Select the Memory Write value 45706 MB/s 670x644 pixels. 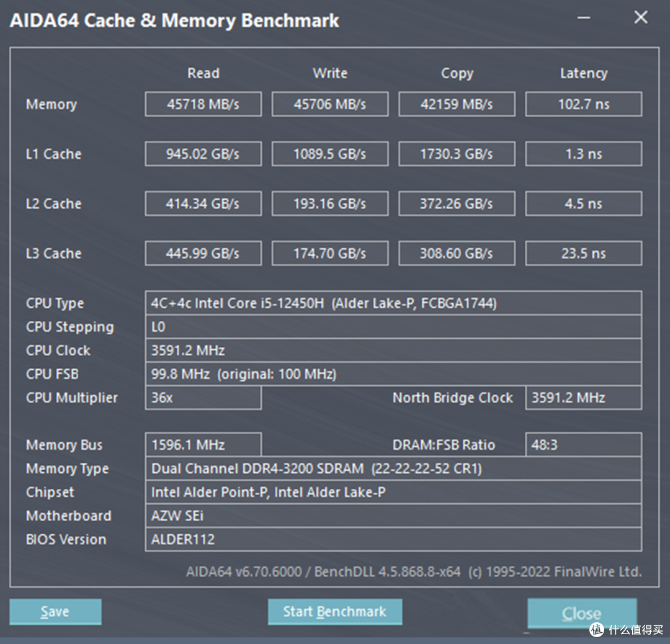click(330, 104)
